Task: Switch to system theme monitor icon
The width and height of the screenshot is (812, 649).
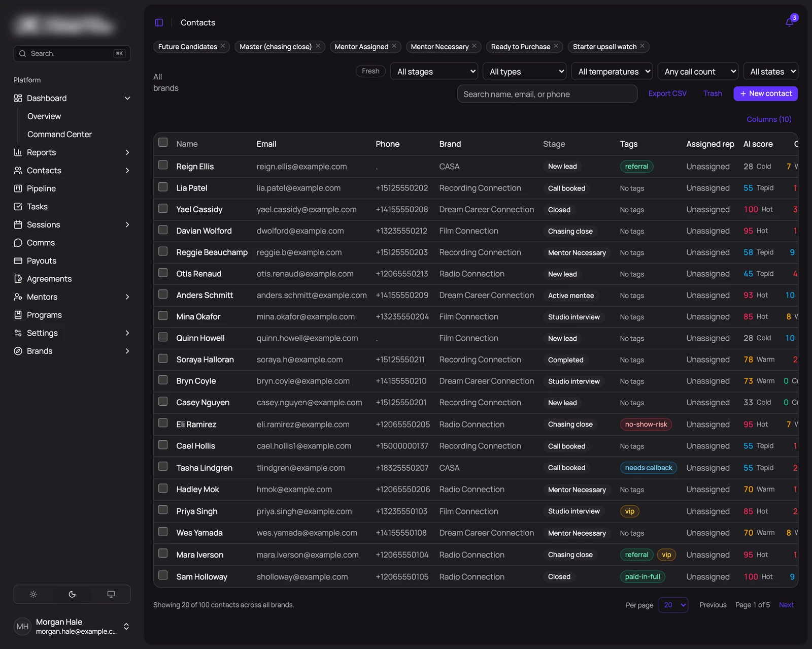Action: tap(111, 594)
